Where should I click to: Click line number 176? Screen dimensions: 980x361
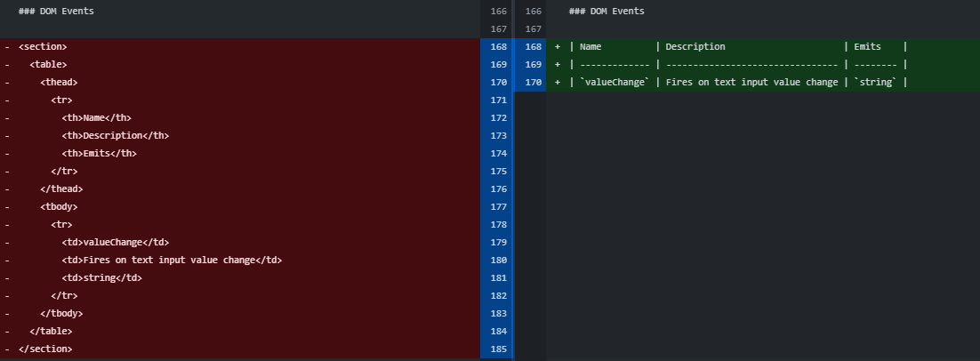[499, 189]
